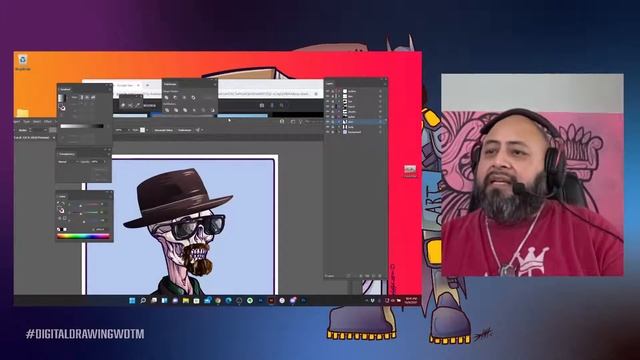Viewport: 640px width, 360px height.
Task: Select the Gradient panel tab
Action: [65, 89]
